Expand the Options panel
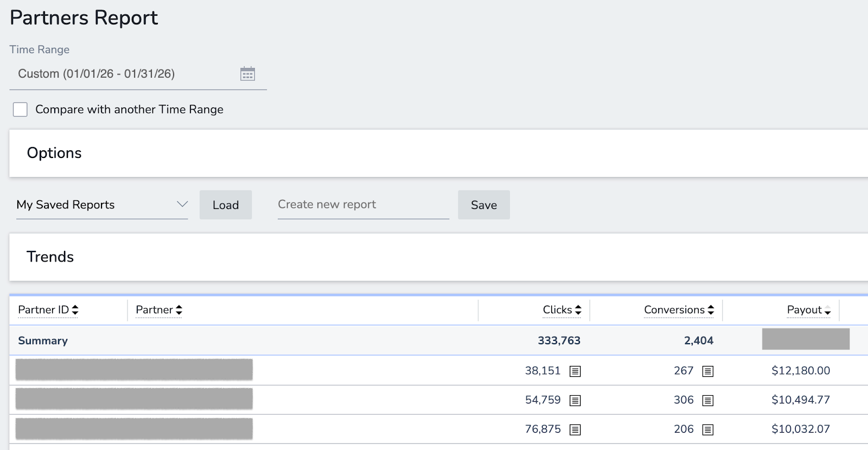 438,153
